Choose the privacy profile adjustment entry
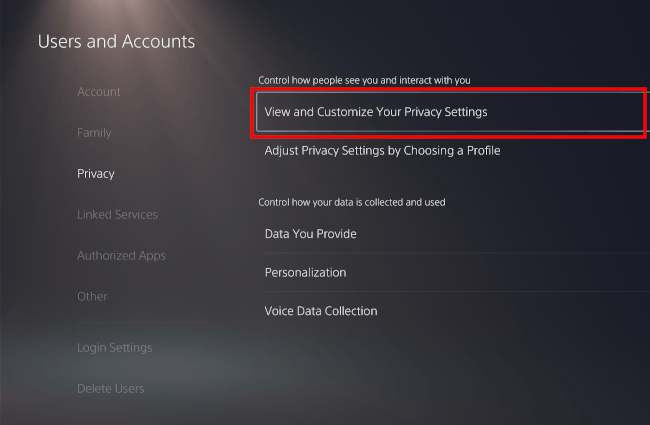Image resolution: width=650 pixels, height=425 pixels. click(x=382, y=151)
